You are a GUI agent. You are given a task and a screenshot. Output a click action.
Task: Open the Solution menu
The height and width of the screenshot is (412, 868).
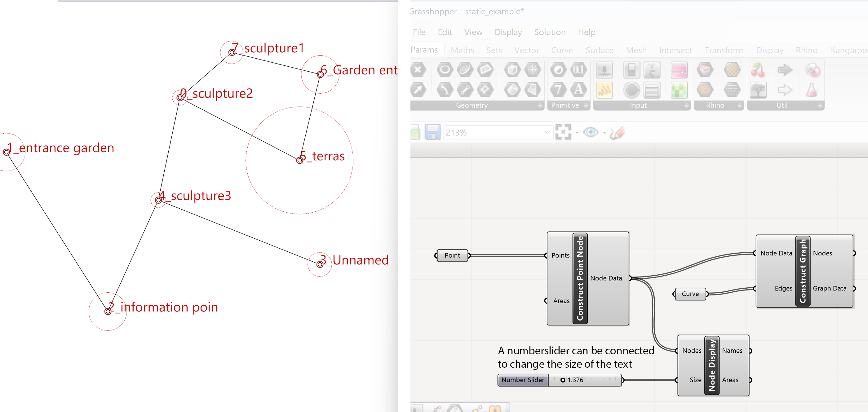coord(550,32)
